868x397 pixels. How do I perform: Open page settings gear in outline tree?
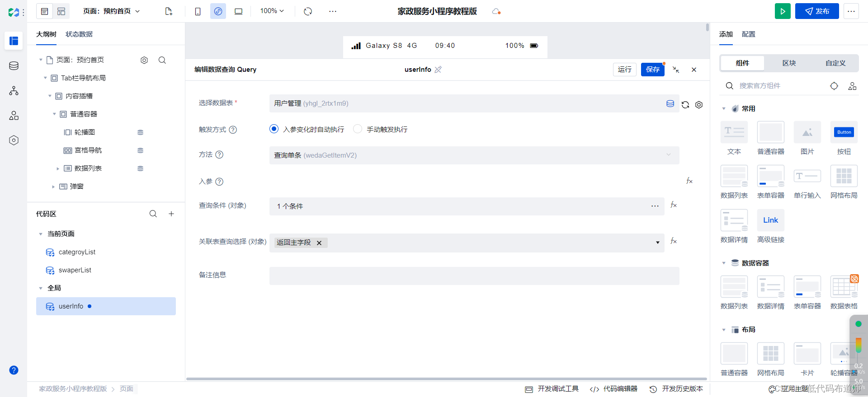pos(144,60)
